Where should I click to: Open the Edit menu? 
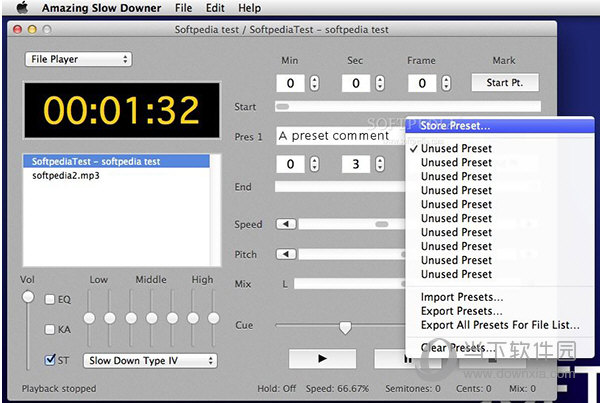tap(215, 8)
